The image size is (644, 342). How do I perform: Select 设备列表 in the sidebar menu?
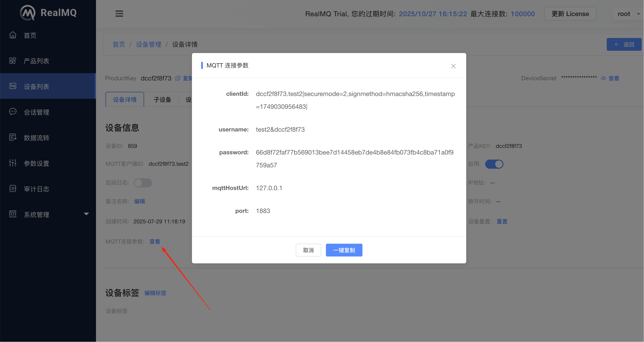pyautogui.click(x=48, y=86)
